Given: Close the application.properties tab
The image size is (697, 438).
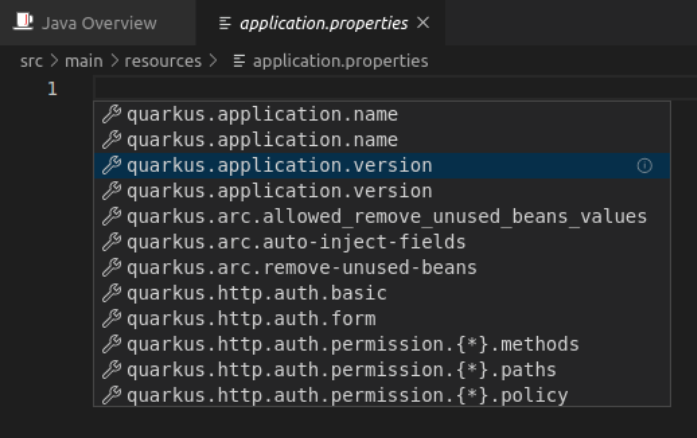Looking at the screenshot, I should pyautogui.click(x=423, y=22).
